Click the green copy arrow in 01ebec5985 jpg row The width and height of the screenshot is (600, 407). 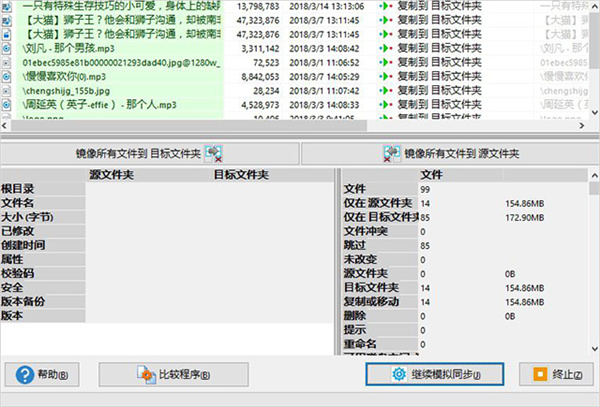(x=386, y=62)
